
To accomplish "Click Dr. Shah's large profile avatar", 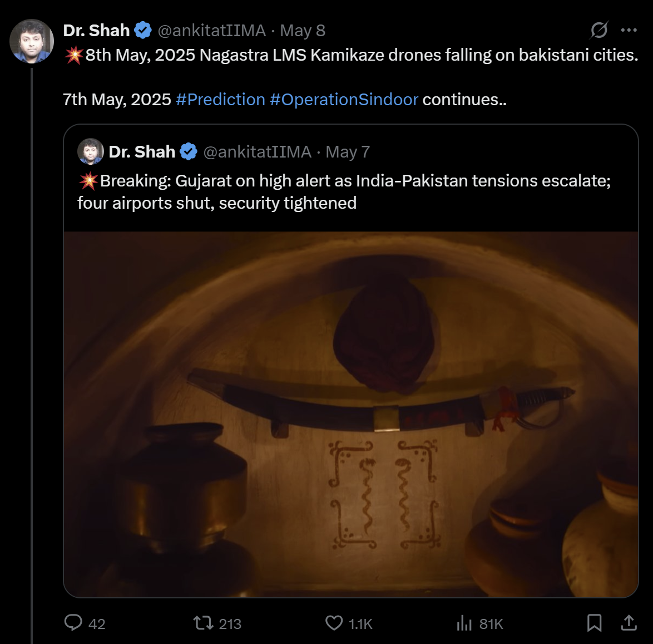I will 32,41.
